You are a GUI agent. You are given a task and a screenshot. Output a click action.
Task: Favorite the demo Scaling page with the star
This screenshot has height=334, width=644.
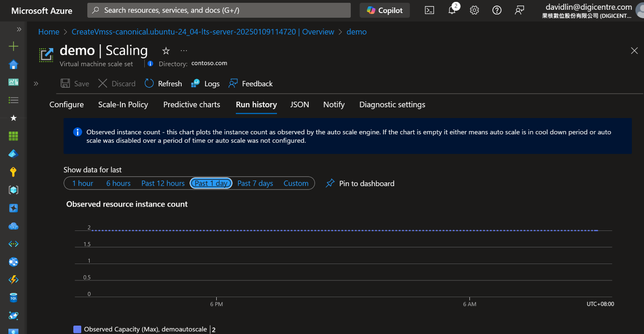[166, 50]
